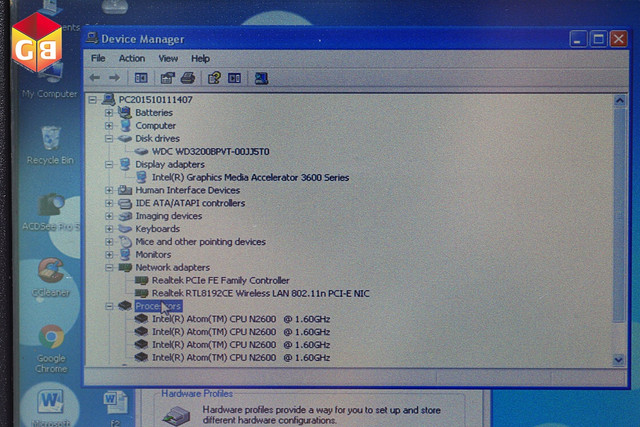Click the Back arrow in Device Manager toolbar

point(95,78)
